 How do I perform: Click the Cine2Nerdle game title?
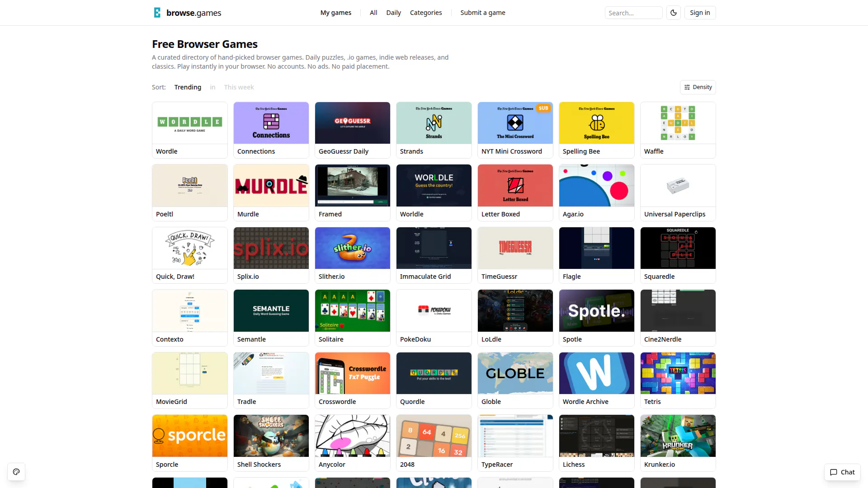[x=663, y=339]
